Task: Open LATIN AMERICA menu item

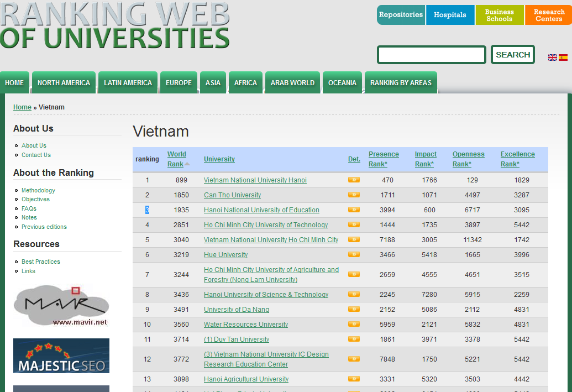Action: tap(128, 83)
